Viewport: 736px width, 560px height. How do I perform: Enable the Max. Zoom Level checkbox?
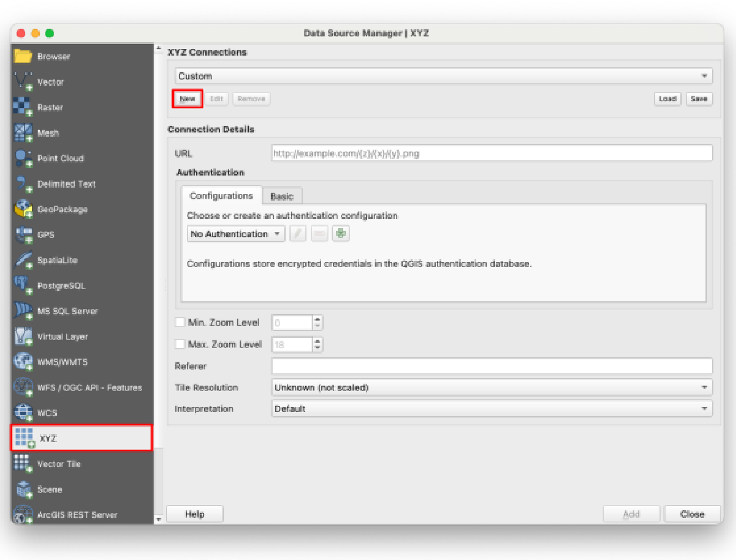[180, 344]
